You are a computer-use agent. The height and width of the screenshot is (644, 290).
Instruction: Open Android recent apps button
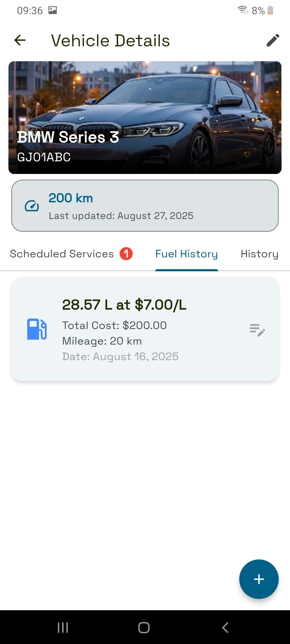point(63,628)
